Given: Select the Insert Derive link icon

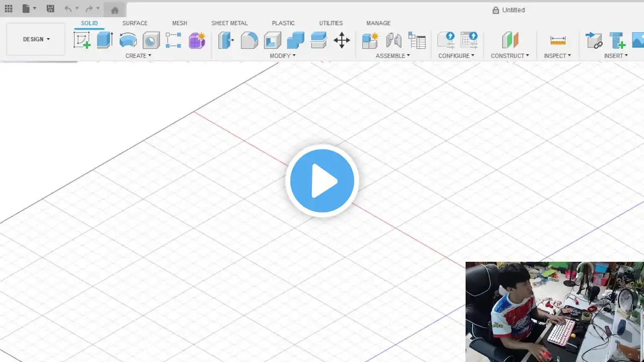Looking at the screenshot, I should pos(594,40).
